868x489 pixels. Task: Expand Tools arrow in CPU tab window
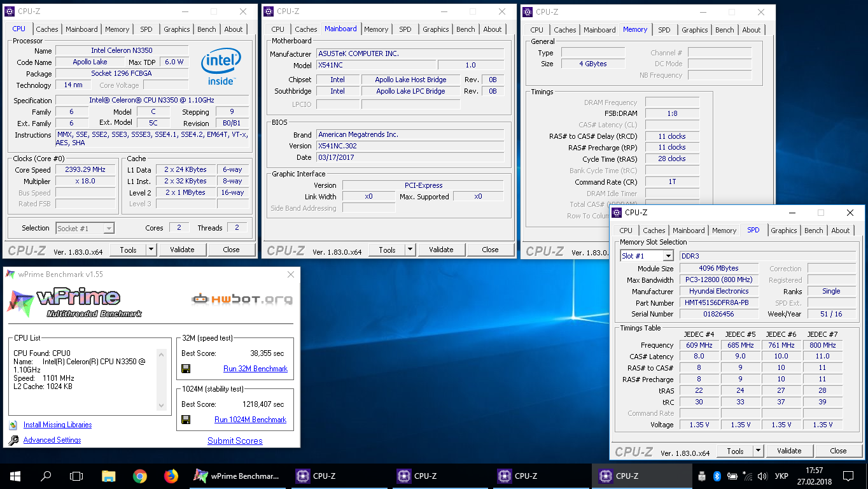151,250
